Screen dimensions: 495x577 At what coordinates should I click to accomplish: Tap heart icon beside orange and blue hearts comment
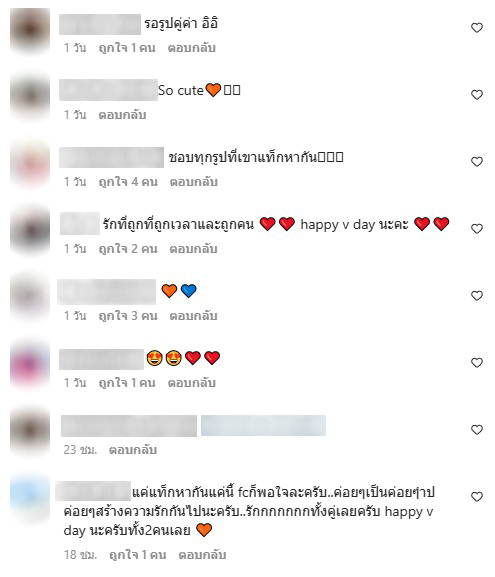click(477, 296)
